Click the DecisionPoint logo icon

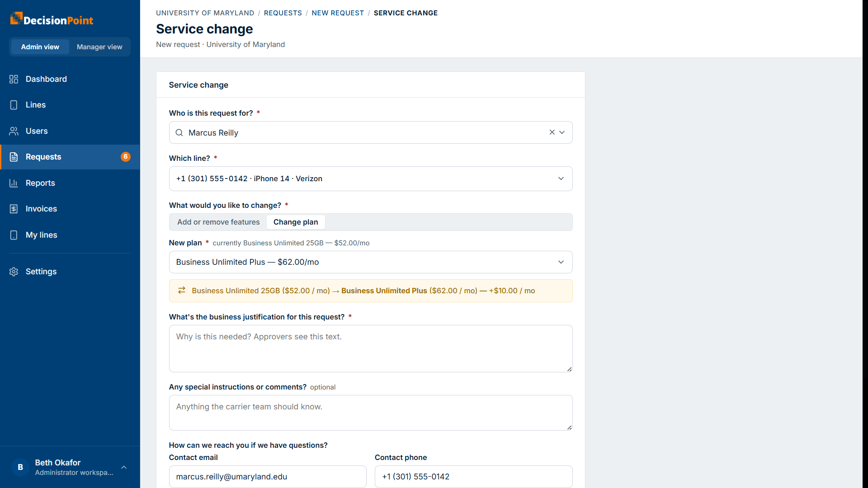[x=16, y=19]
